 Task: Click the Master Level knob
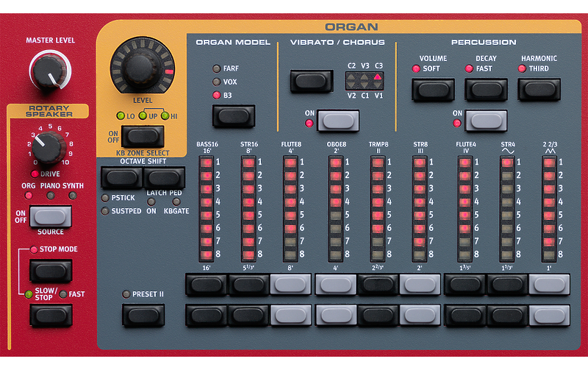49,72
